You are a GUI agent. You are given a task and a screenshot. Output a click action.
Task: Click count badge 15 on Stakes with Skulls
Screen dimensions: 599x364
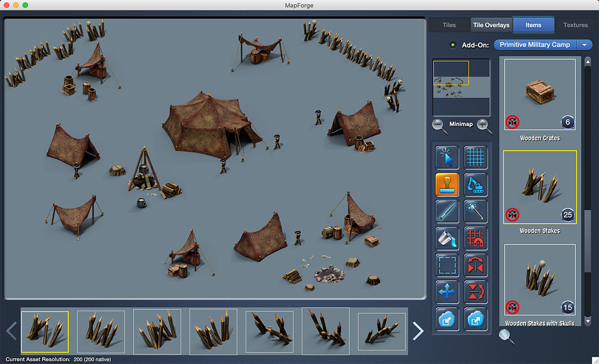coord(568,307)
